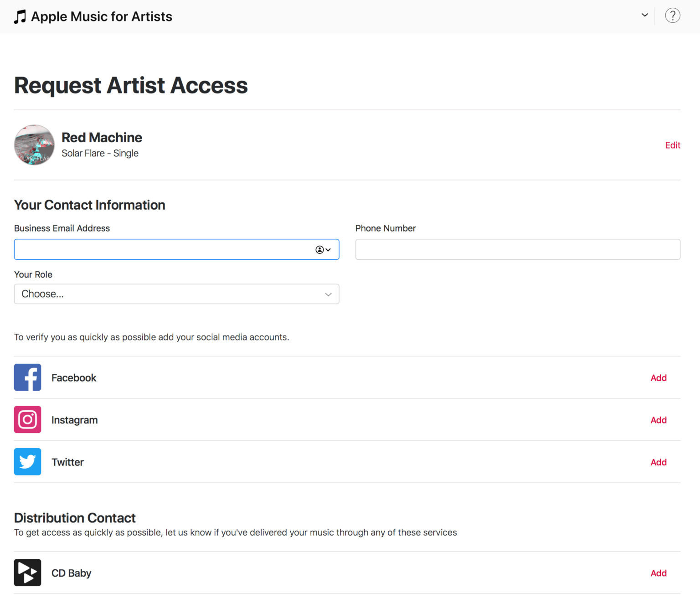The height and width of the screenshot is (609, 700).
Task: Add a Twitter account
Action: 658,462
